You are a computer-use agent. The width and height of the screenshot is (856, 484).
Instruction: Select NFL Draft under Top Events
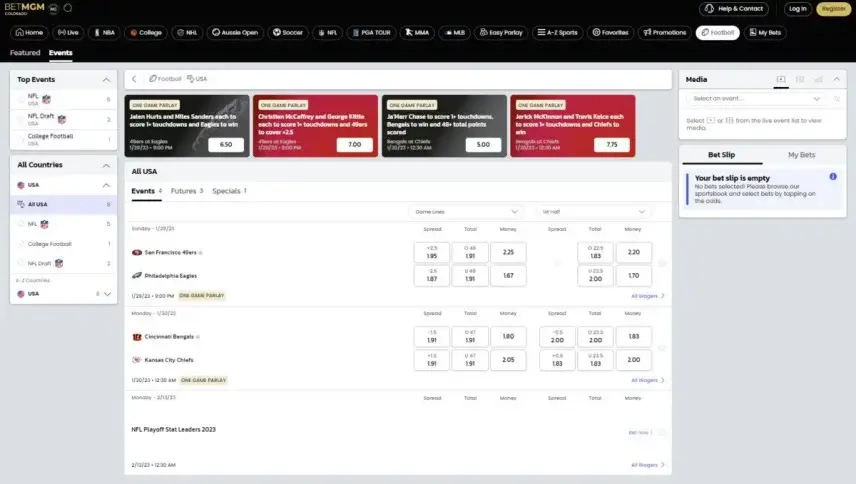pyautogui.click(x=64, y=119)
